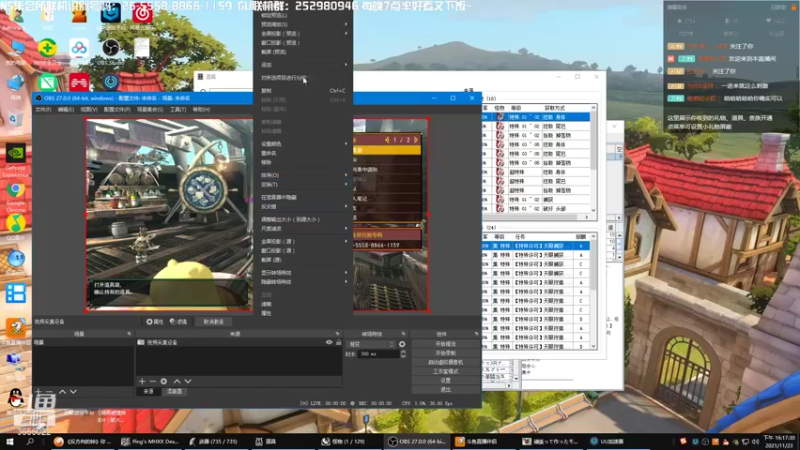The height and width of the screenshot is (450, 800).
Task: Toggle visibility eye of 视频采集设备 source
Action: tap(329, 342)
